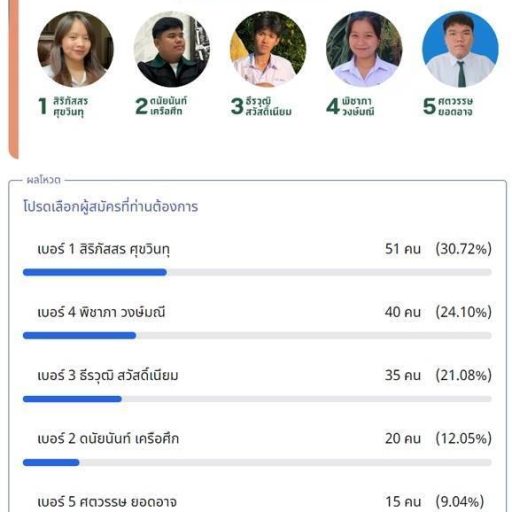Select the large number 3 label
This screenshot has height=512, width=512.
click(x=237, y=106)
